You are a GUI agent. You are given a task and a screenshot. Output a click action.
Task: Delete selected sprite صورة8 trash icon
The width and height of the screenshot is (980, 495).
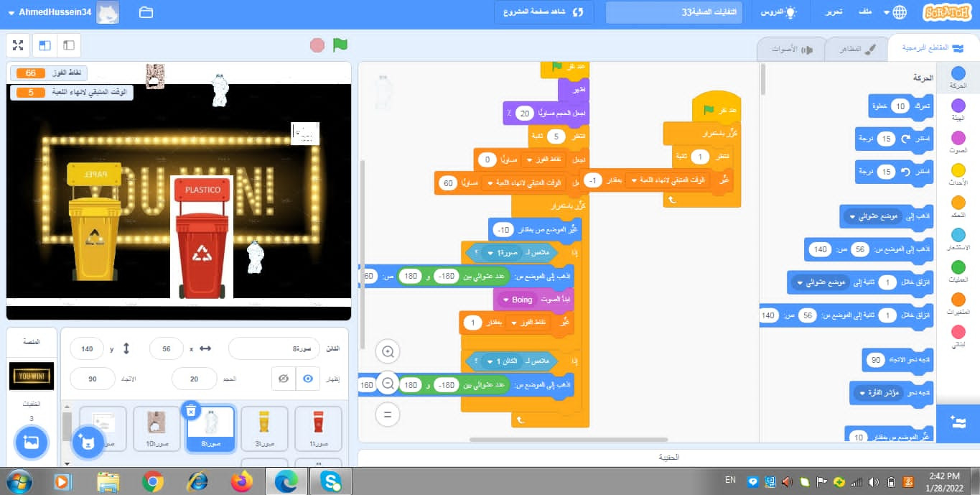coord(190,410)
